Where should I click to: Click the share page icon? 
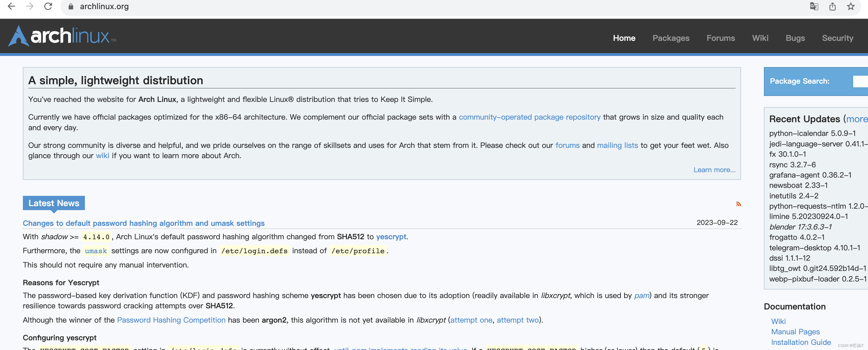click(832, 6)
